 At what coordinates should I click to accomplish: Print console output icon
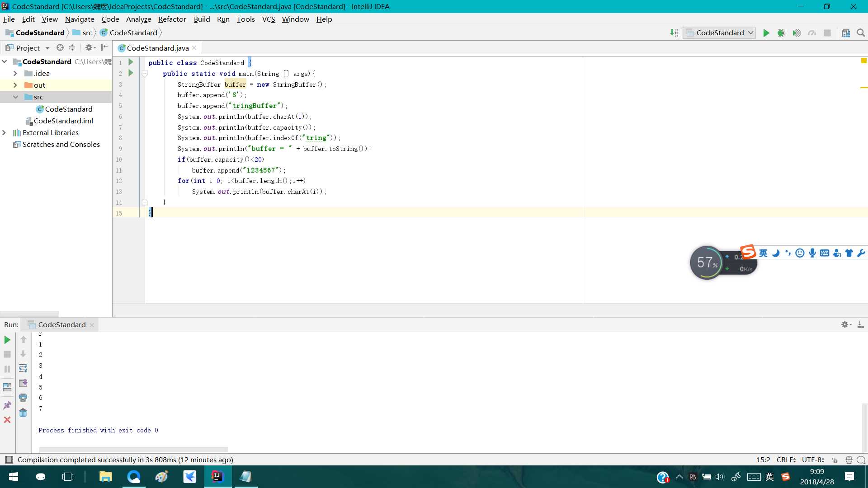coord(23,398)
